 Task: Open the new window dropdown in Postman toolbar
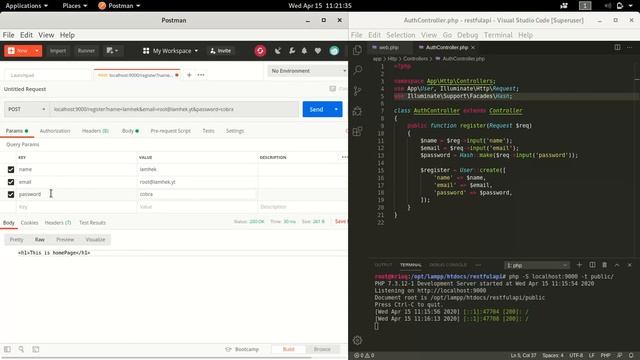[112, 51]
